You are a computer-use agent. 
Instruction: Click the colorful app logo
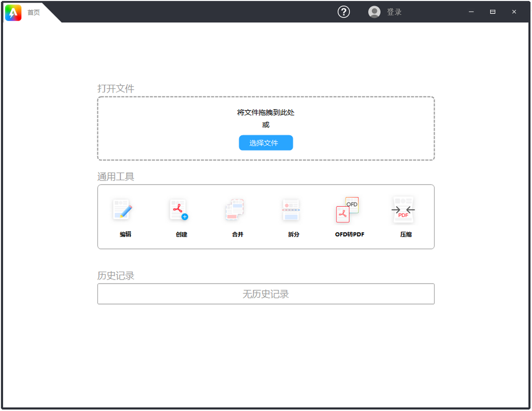pos(13,12)
